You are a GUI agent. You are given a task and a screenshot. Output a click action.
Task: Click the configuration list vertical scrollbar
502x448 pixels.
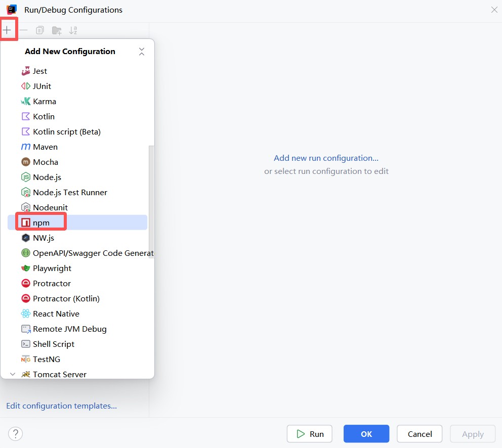point(151,202)
